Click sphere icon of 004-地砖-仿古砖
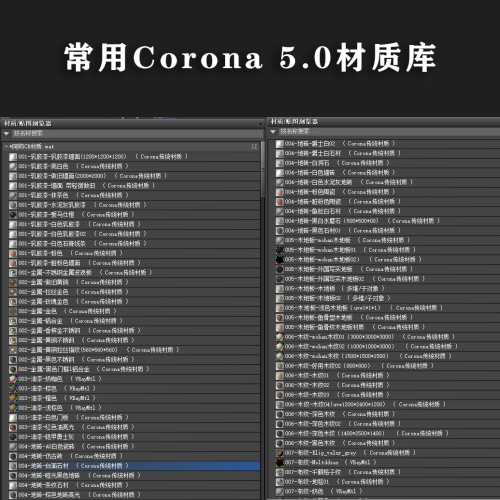 pyautogui.click(x=13, y=456)
